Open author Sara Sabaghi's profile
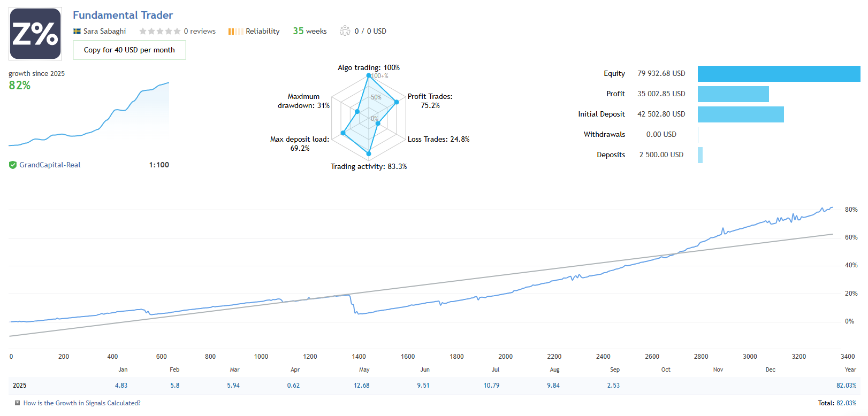The height and width of the screenshot is (416, 868). coord(104,32)
